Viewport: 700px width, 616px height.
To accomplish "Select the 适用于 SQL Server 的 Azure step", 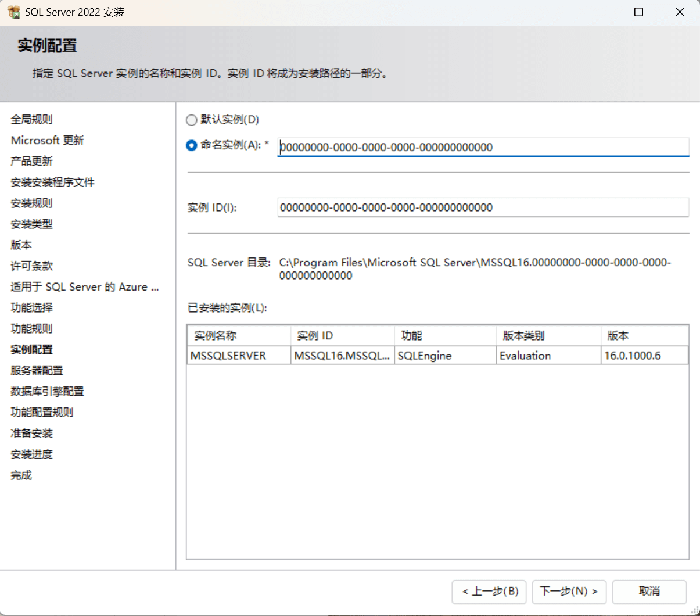I will tap(85, 286).
